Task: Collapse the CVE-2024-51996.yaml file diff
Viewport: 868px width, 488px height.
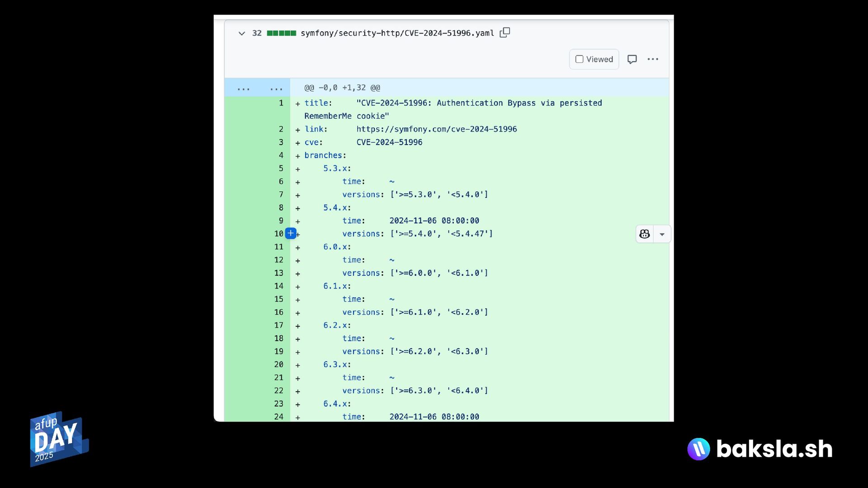Action: coord(242,33)
